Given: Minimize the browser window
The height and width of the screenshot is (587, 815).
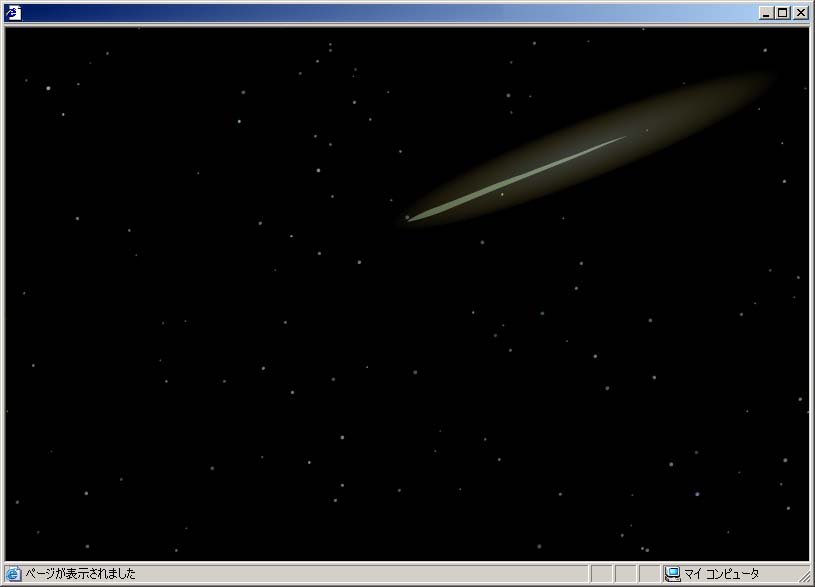Looking at the screenshot, I should 766,13.
